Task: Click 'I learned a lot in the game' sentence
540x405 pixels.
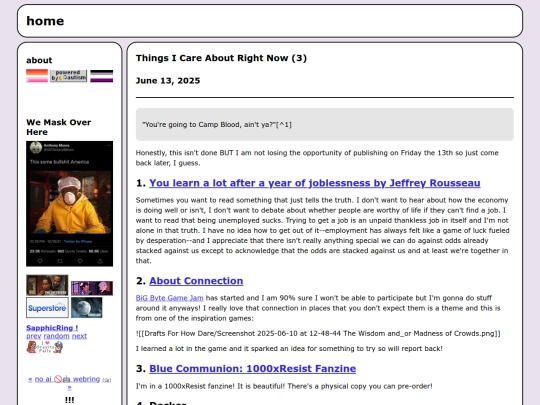Action: (x=289, y=349)
